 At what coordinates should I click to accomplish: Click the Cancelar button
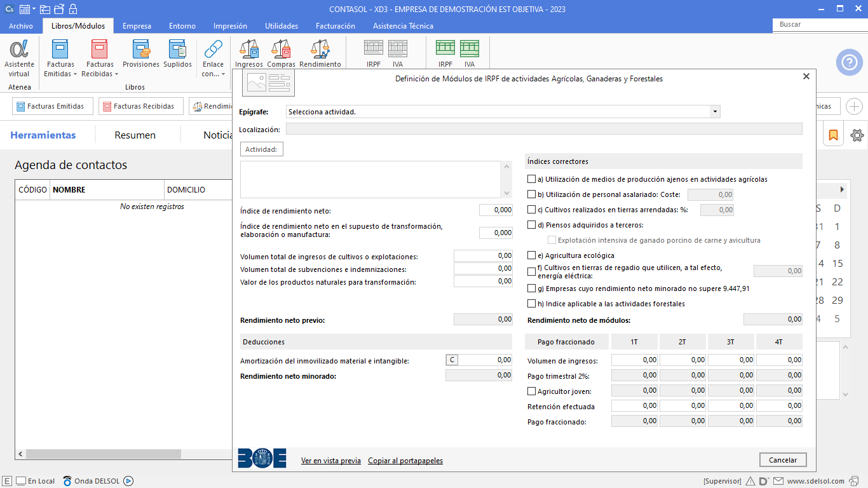[x=782, y=459]
